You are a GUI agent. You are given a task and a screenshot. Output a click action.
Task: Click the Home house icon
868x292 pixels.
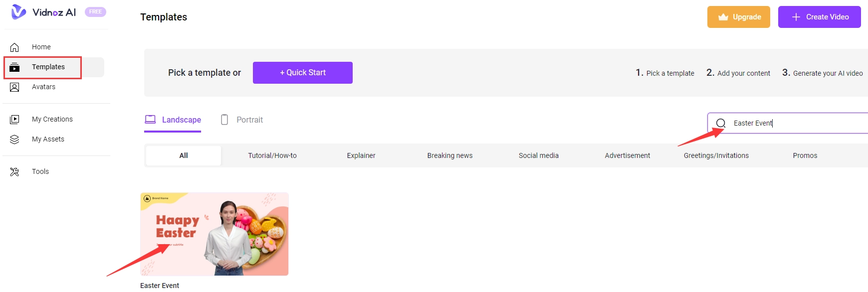[14, 47]
